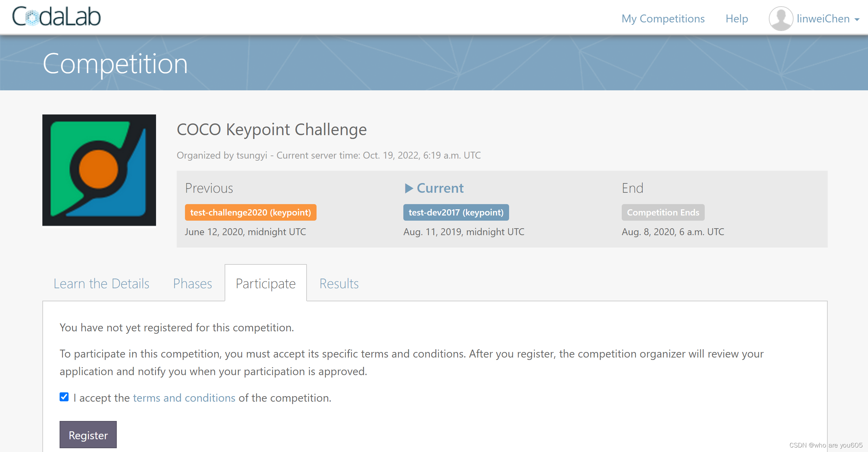
Task: Go to My Competitions
Action: click(663, 19)
